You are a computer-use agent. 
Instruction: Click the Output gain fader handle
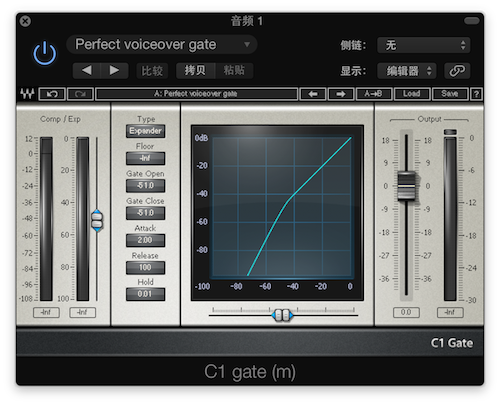(x=406, y=186)
